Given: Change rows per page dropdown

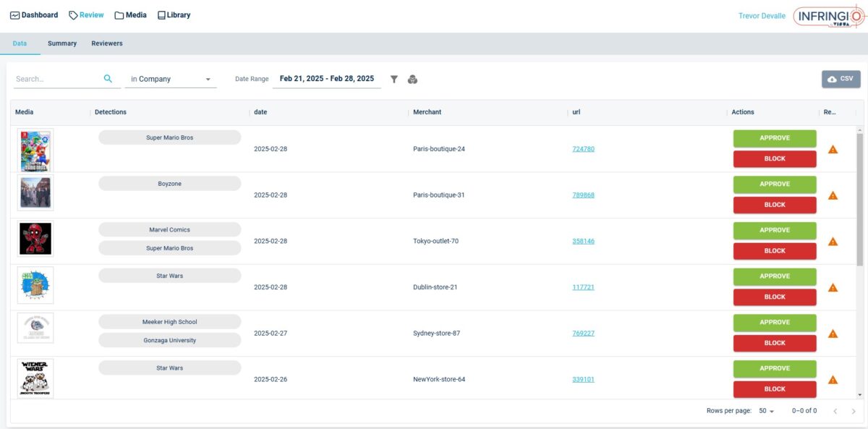Looking at the screenshot, I should click(x=766, y=411).
